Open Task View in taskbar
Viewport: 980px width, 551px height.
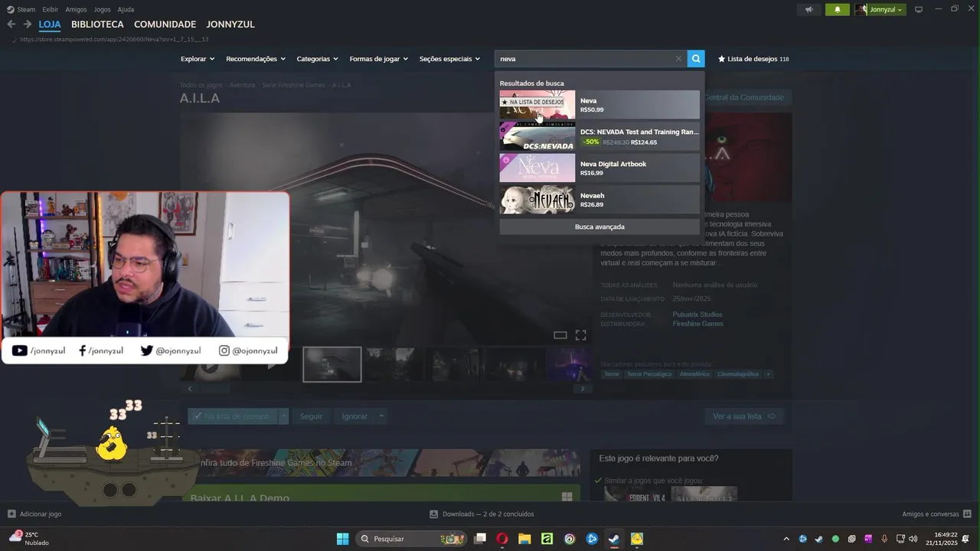(480, 539)
